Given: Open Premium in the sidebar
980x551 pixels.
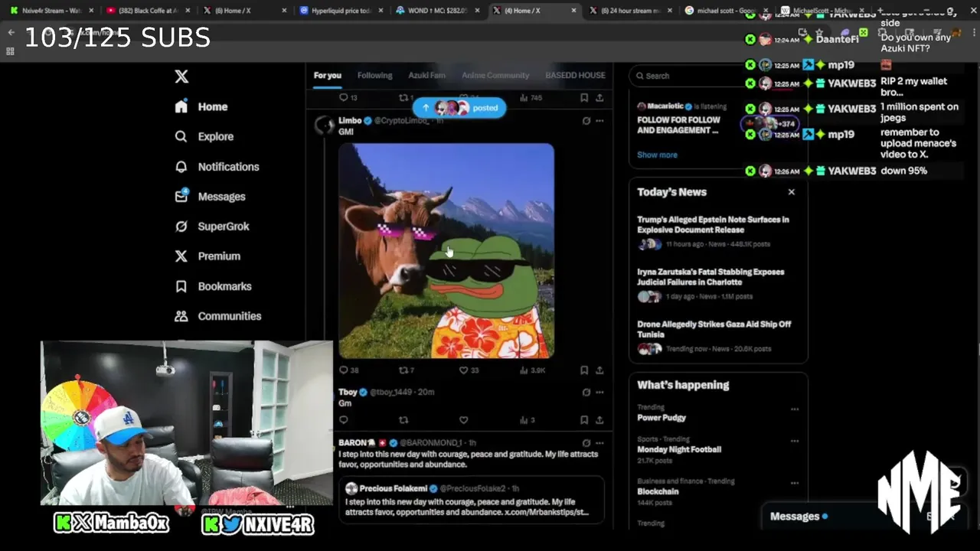Looking at the screenshot, I should [207, 256].
